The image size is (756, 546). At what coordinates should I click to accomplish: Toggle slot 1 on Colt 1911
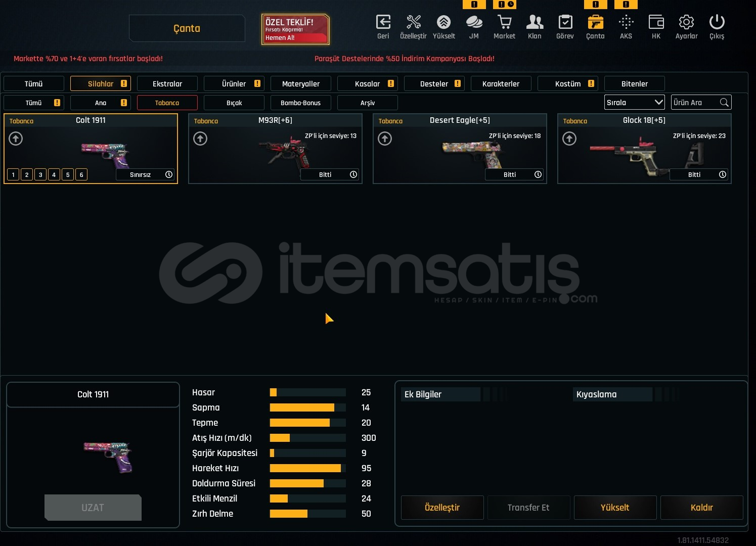13,174
